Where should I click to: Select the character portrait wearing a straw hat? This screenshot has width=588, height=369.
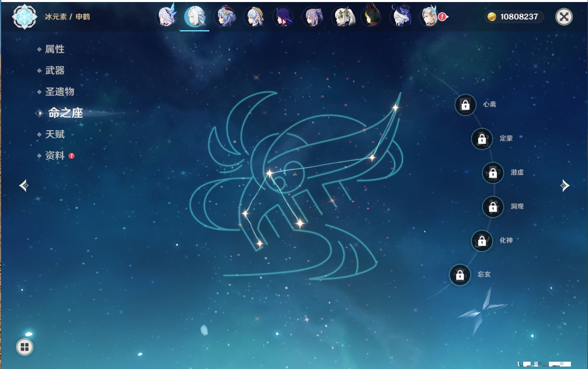click(x=255, y=17)
